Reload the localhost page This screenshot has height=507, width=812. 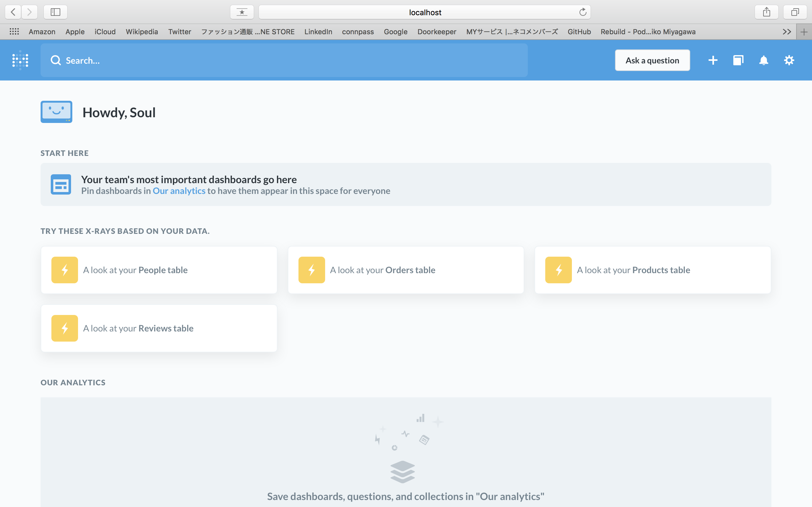click(x=583, y=12)
